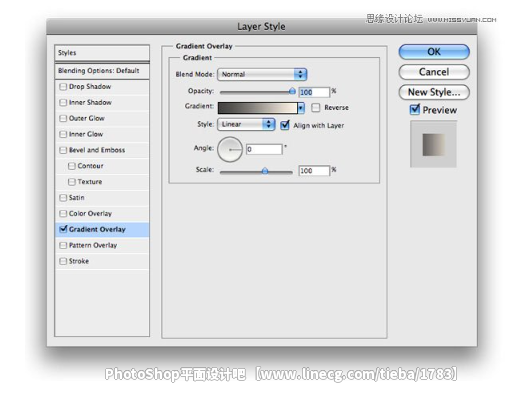Screen dimensions: 513x393
Task: Enable the Inner Shadow checkbox
Action: click(63, 102)
